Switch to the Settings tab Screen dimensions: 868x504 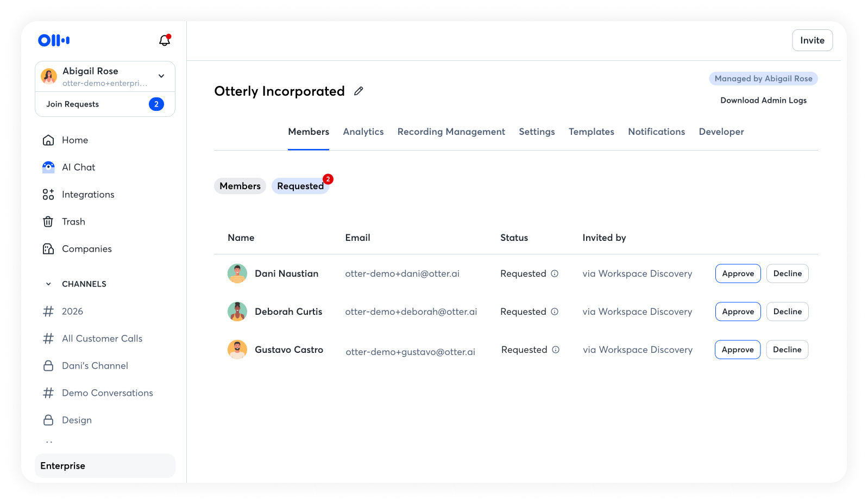pyautogui.click(x=537, y=132)
